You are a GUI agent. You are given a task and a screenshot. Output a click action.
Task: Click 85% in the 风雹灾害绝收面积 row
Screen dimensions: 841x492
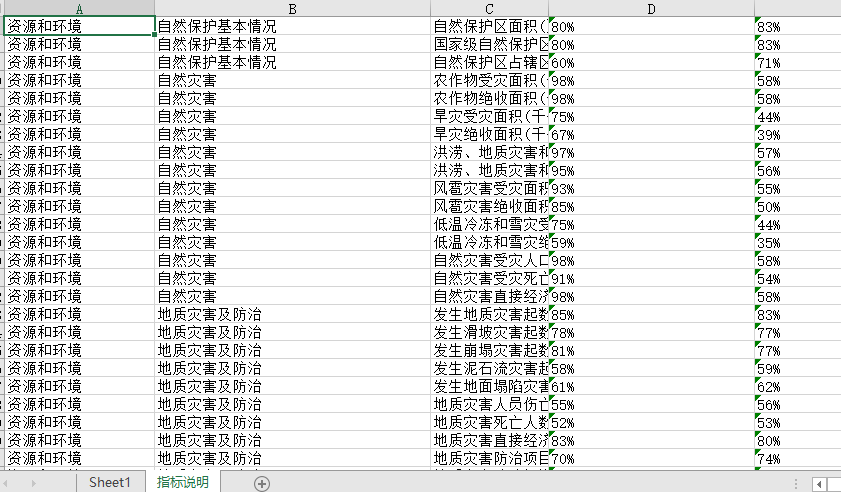pos(651,206)
